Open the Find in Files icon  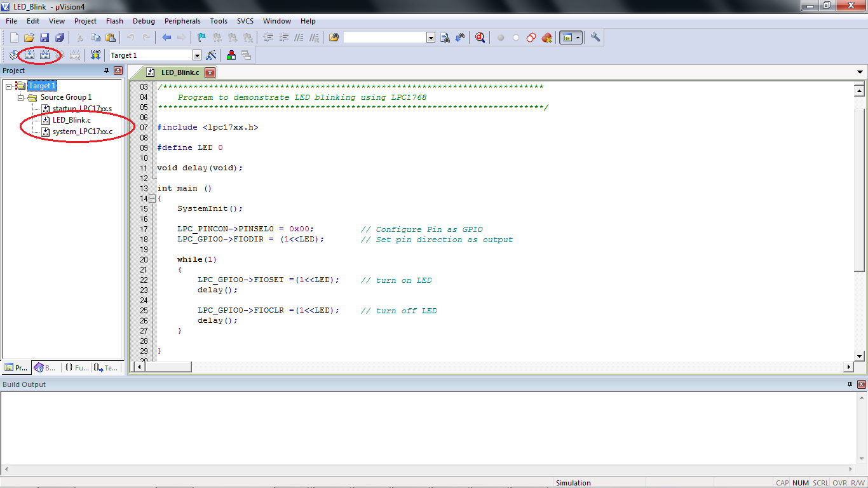pyautogui.click(x=334, y=37)
